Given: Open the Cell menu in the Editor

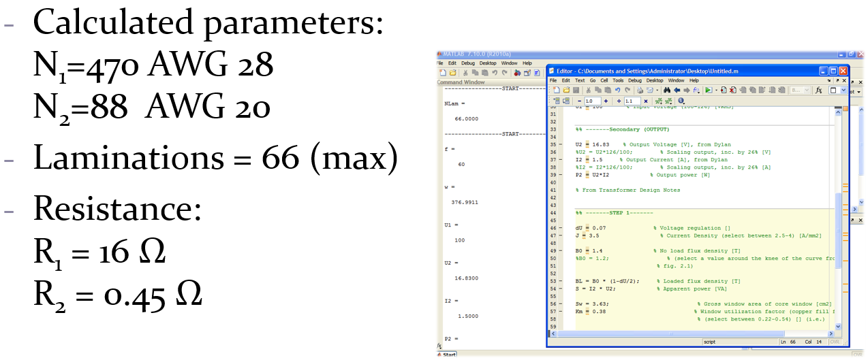Looking at the screenshot, I should [604, 80].
